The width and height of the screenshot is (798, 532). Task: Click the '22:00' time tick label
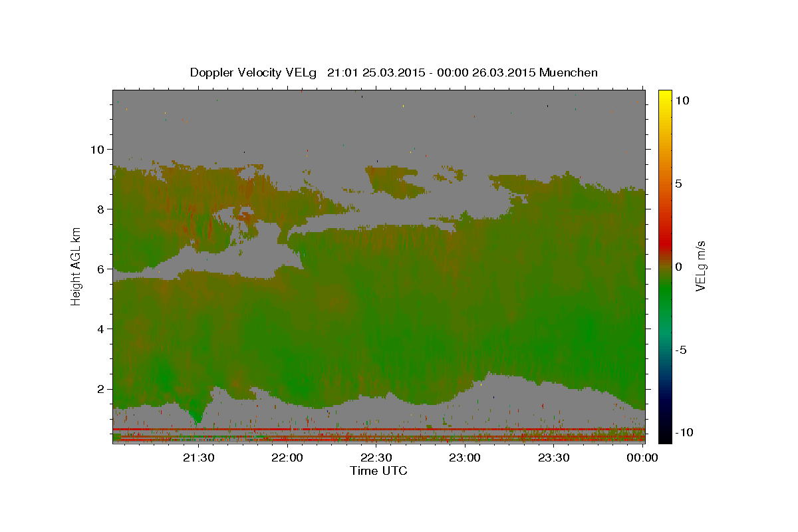pos(288,458)
